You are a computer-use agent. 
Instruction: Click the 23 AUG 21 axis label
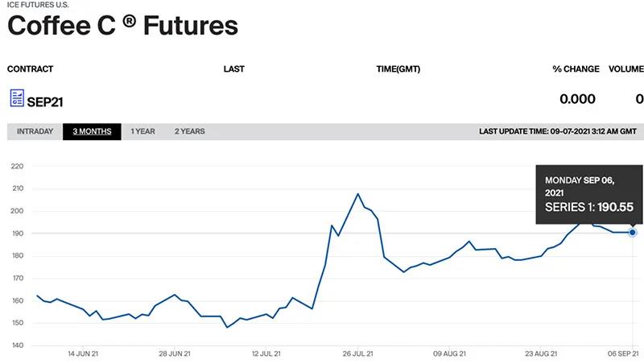click(541, 354)
